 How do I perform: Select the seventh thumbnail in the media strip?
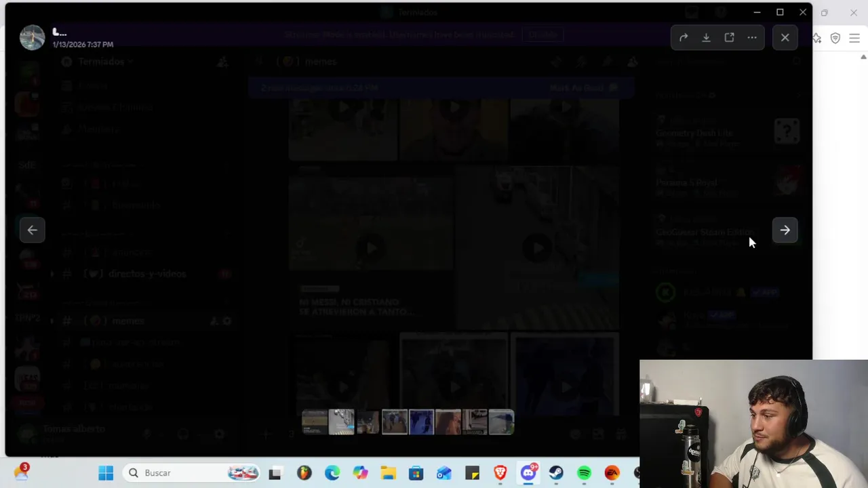(475, 422)
